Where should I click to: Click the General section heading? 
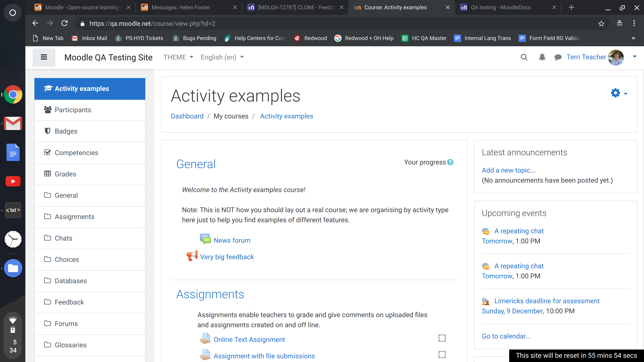coord(196,164)
